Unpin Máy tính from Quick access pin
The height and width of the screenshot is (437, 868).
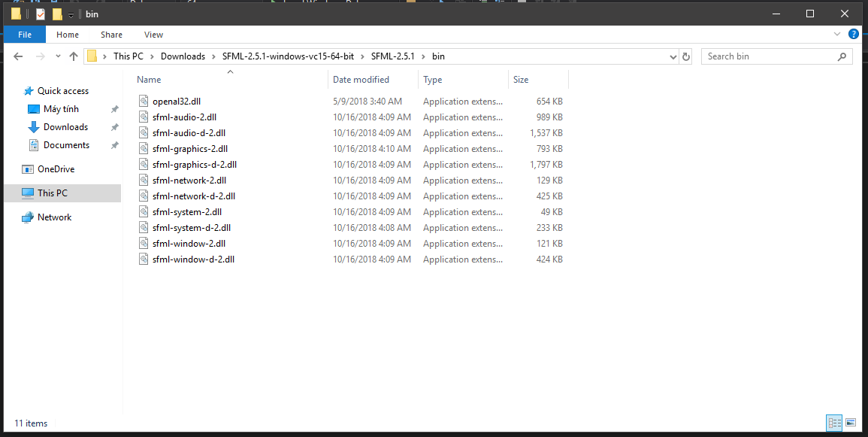[114, 109]
